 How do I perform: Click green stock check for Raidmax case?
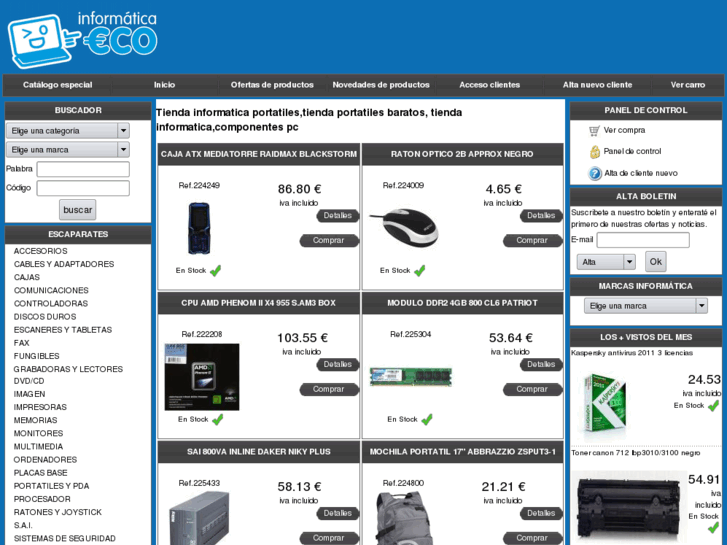(216, 271)
